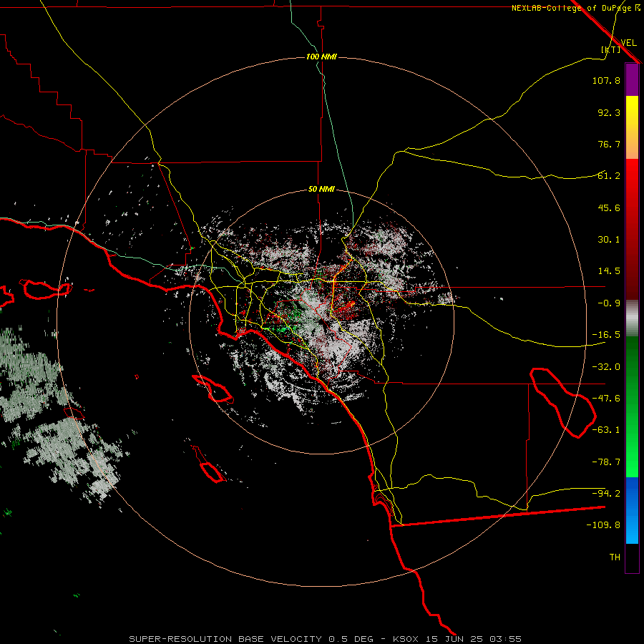
Task: Click the Super-Resolution Base Velocity caption text
Action: click(325, 639)
